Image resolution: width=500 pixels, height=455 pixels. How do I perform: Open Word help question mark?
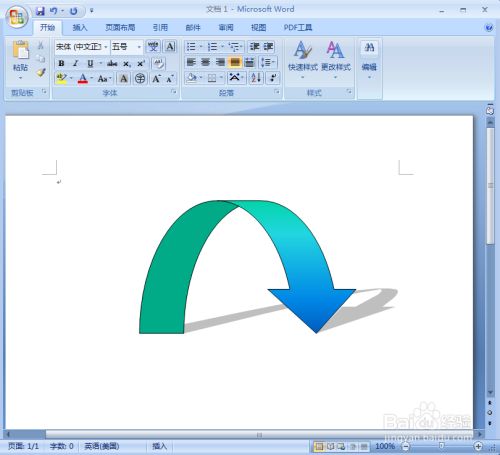[x=489, y=28]
